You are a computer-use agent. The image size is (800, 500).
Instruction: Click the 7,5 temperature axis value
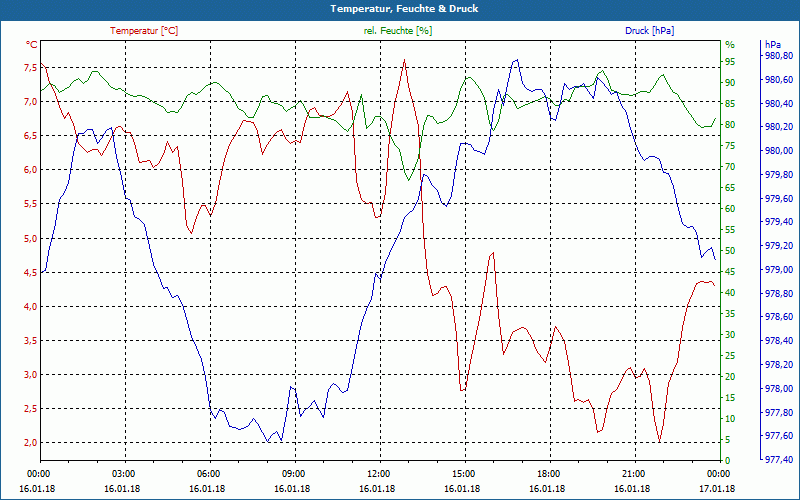[x=29, y=67]
